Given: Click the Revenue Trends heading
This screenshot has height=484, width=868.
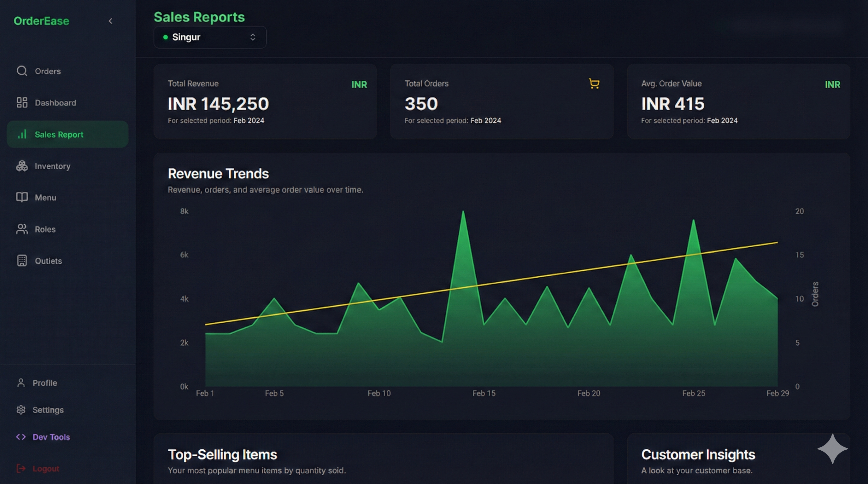Looking at the screenshot, I should [218, 174].
